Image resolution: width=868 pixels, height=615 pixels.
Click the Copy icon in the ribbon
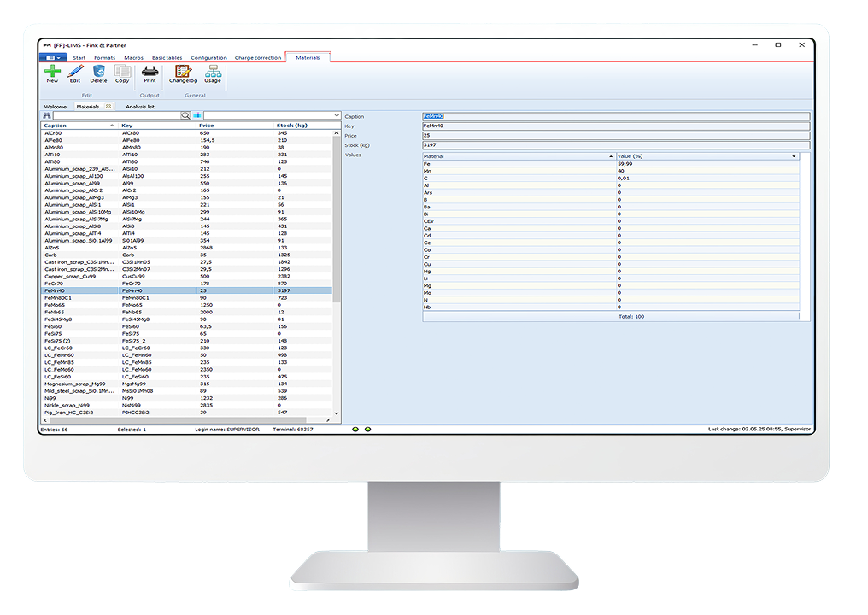[122, 73]
